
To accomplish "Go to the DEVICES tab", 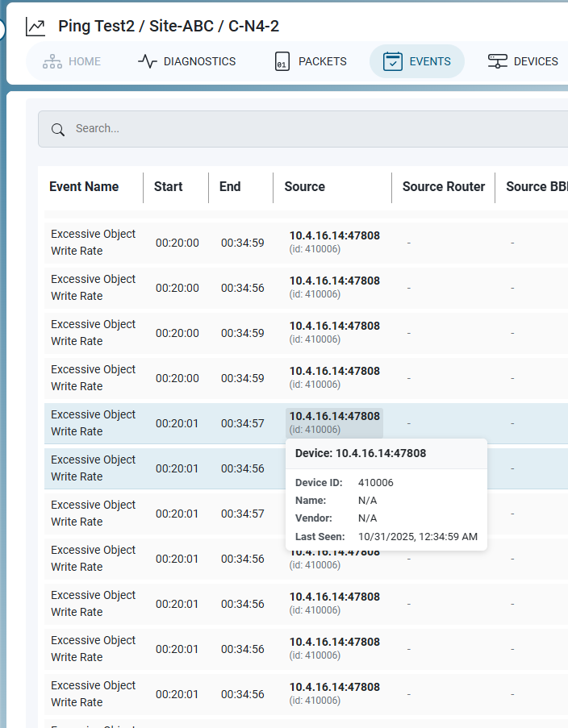I will pos(523,61).
